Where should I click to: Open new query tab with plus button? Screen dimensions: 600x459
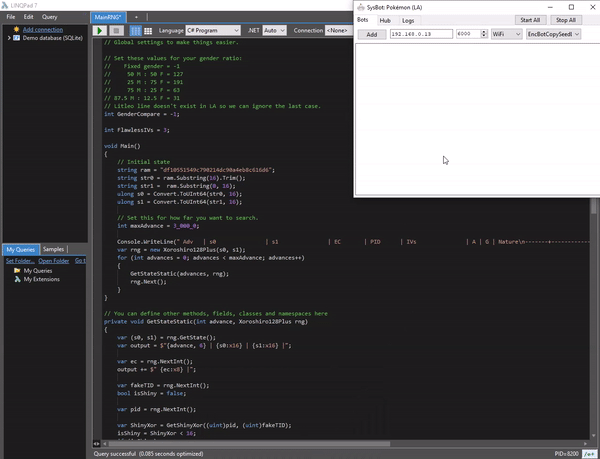coord(136,17)
